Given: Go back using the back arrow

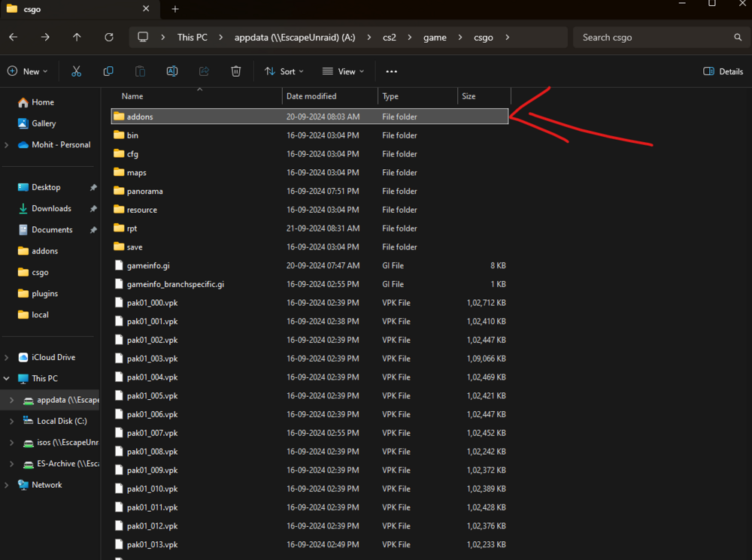Looking at the screenshot, I should coord(14,37).
